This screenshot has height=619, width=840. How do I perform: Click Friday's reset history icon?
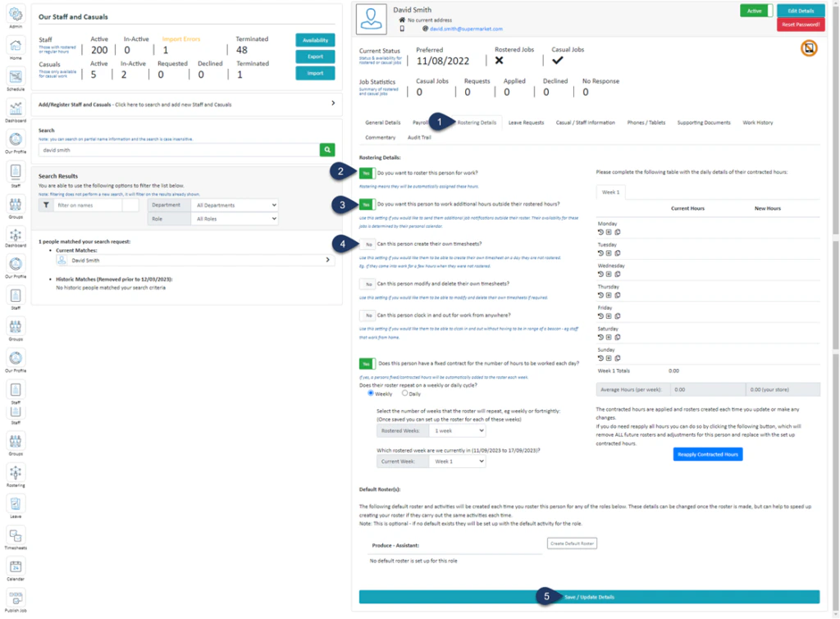[600, 316]
